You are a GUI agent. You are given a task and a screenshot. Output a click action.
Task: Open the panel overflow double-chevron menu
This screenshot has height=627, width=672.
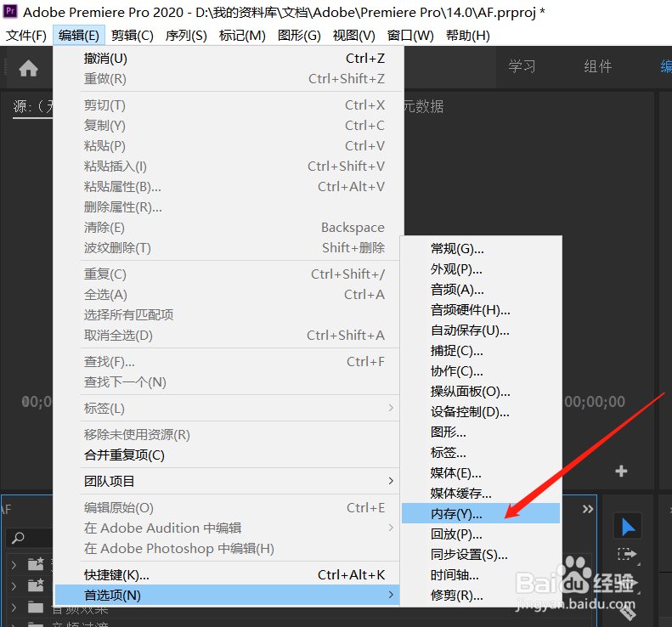pos(588,509)
